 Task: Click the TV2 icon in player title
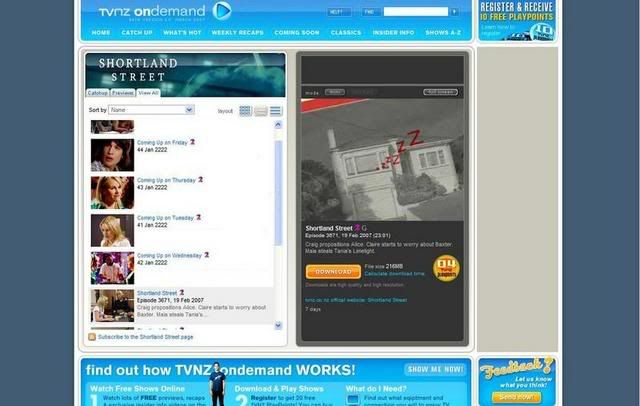click(357, 228)
